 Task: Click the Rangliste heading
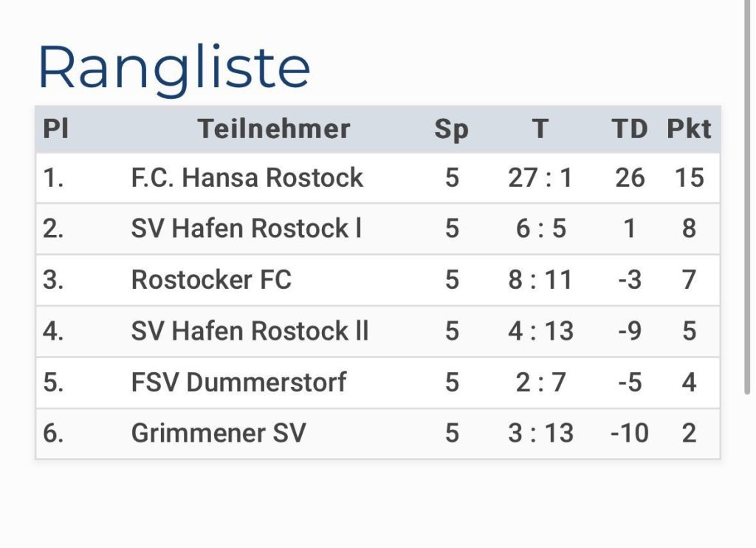point(174,69)
